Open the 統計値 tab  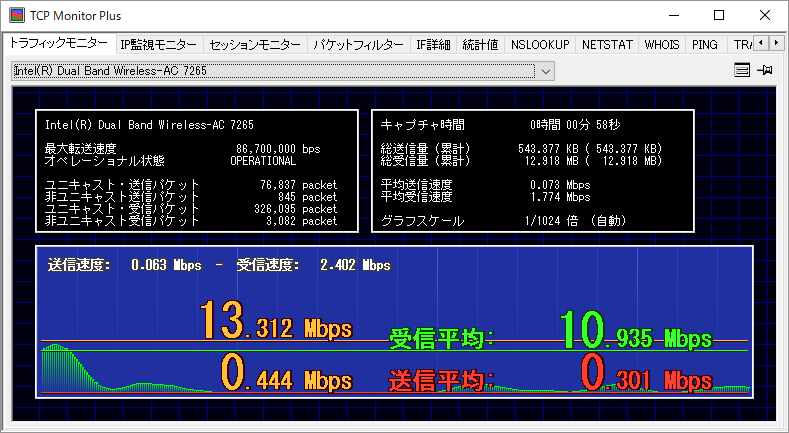click(x=480, y=45)
